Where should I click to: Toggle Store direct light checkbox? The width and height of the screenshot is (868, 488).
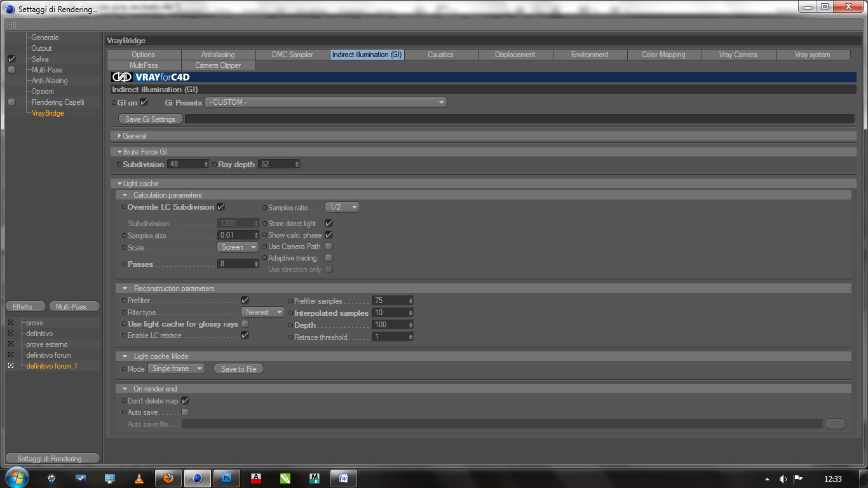tap(329, 224)
